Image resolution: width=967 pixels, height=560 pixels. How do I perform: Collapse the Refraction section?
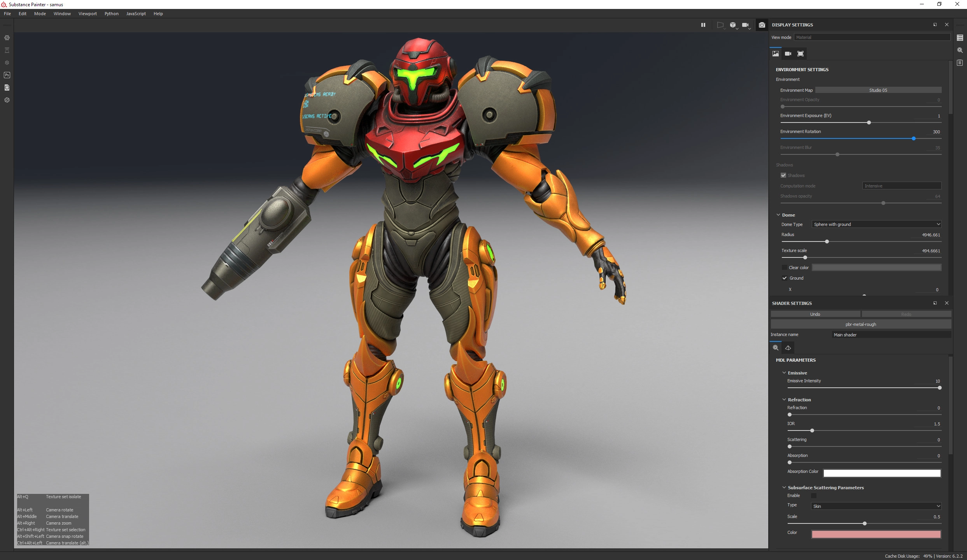pyautogui.click(x=784, y=400)
